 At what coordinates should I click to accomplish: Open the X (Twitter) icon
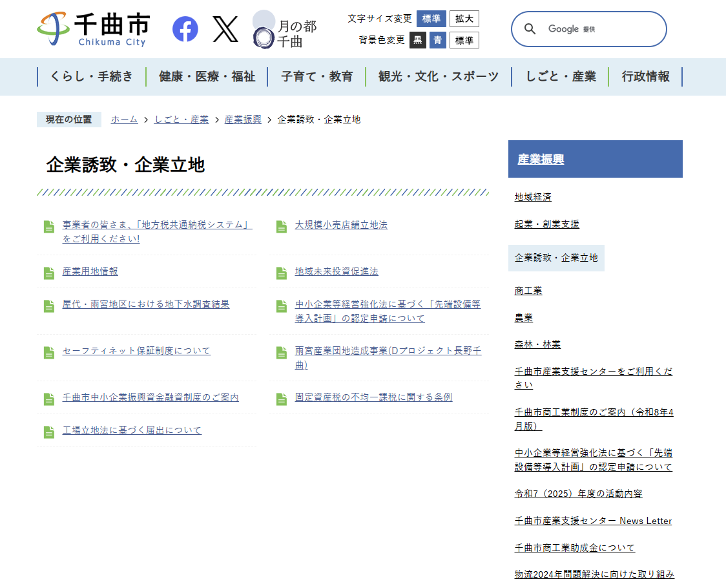(225, 29)
